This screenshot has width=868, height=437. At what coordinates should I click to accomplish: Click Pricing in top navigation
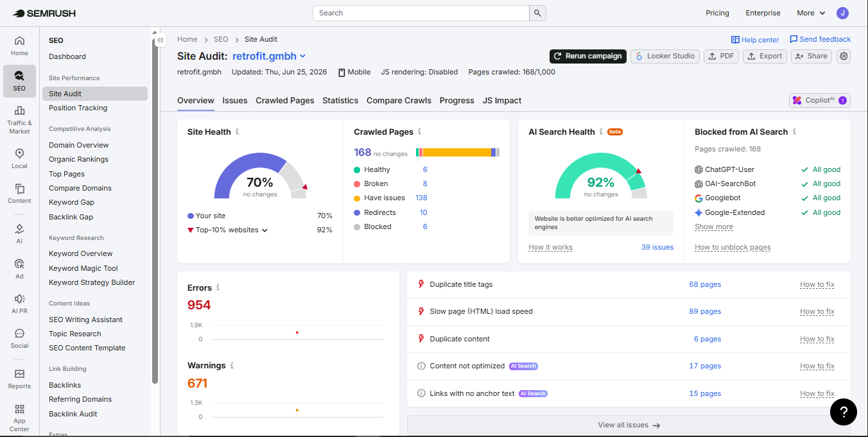click(717, 13)
